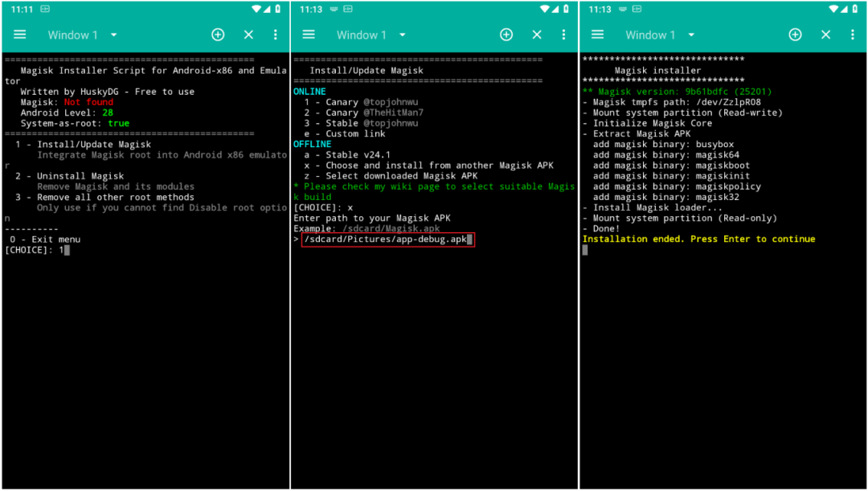868x491 pixels.
Task: Click 'add magisk binary: magiskboot' line
Action: click(x=671, y=165)
